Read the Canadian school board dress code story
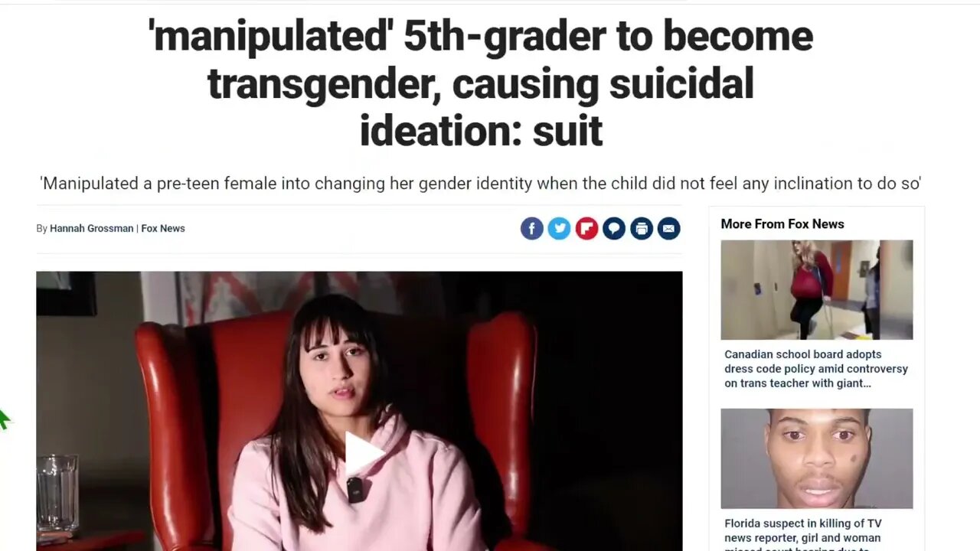Image resolution: width=980 pixels, height=551 pixels. 816,369
